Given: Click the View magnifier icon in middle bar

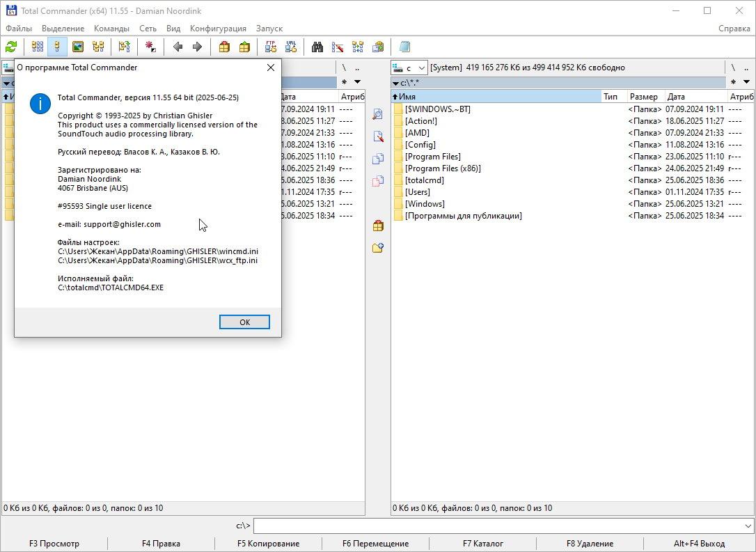Looking at the screenshot, I should [378, 114].
